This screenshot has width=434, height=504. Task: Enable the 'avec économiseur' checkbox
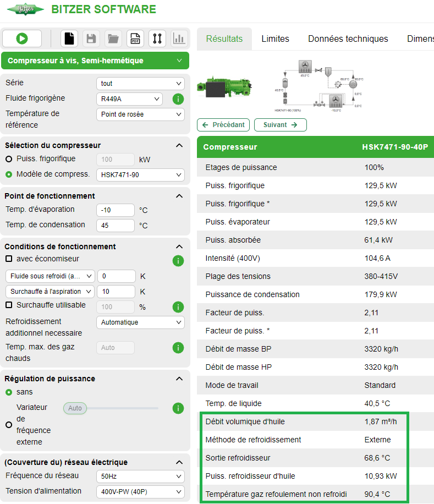pos(9,259)
